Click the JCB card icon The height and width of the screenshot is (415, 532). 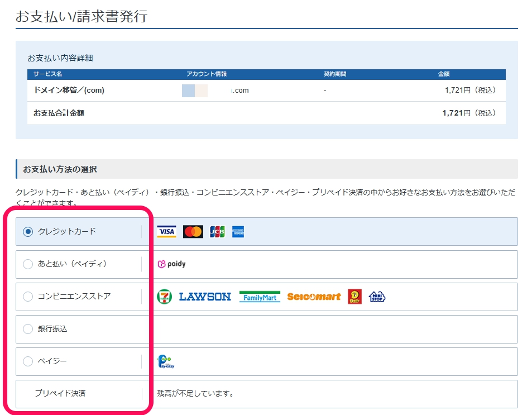217,231
